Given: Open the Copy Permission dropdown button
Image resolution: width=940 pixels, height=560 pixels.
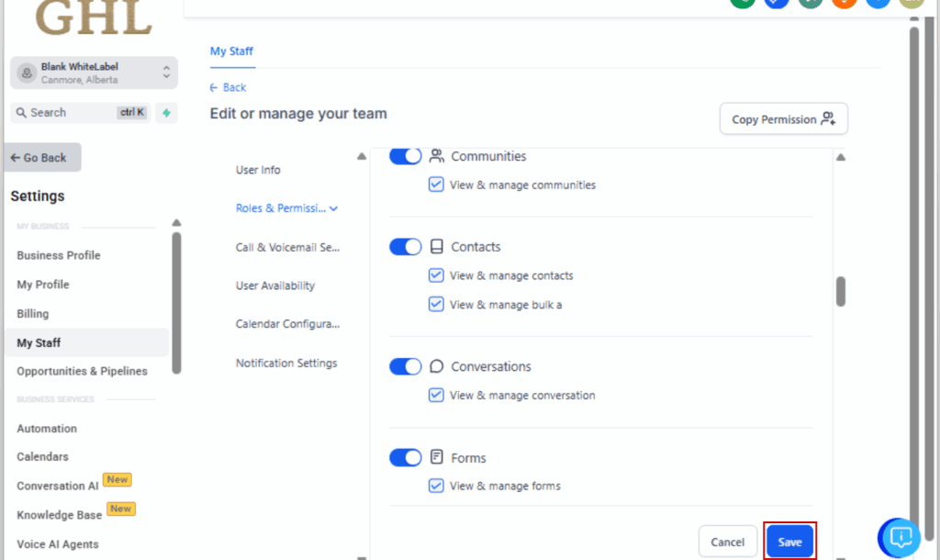Looking at the screenshot, I should tap(783, 119).
